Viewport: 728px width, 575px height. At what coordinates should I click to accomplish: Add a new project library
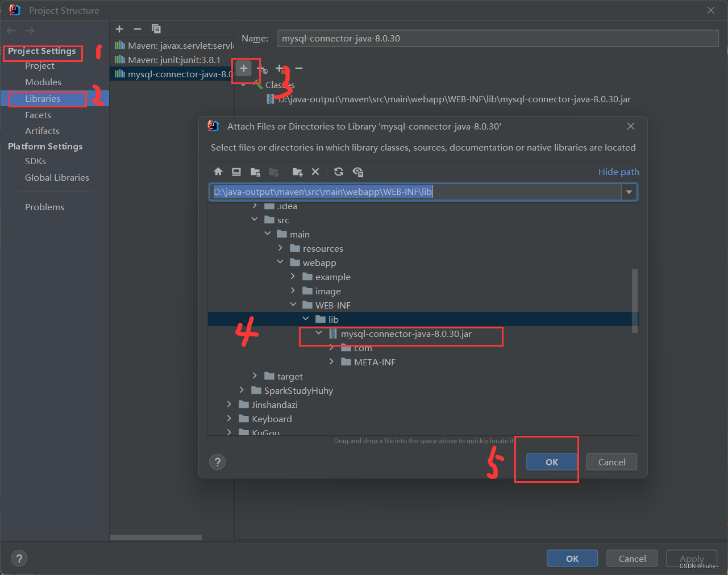[119, 29]
